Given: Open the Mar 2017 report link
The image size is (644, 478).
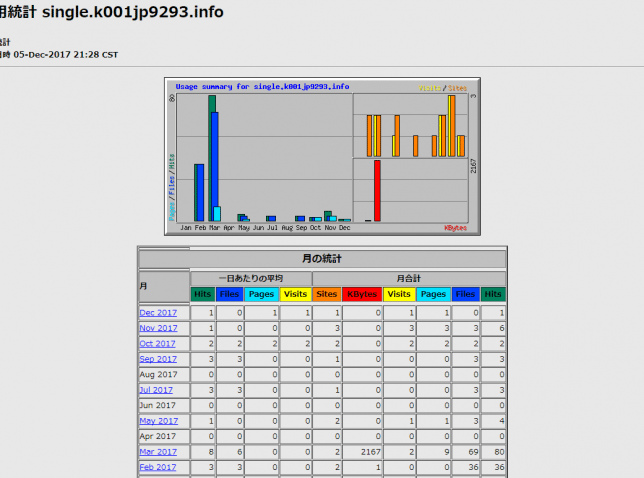Looking at the screenshot, I should 158,452.
